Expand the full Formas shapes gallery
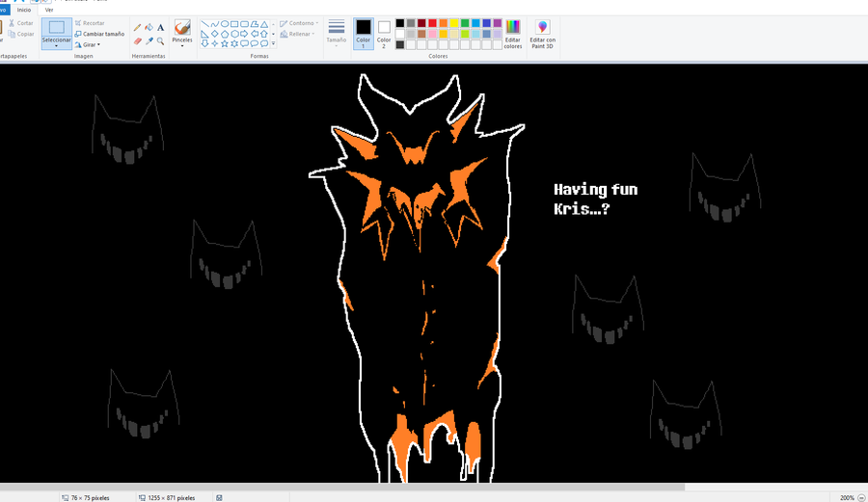This screenshot has height=502, width=868. pyautogui.click(x=274, y=43)
